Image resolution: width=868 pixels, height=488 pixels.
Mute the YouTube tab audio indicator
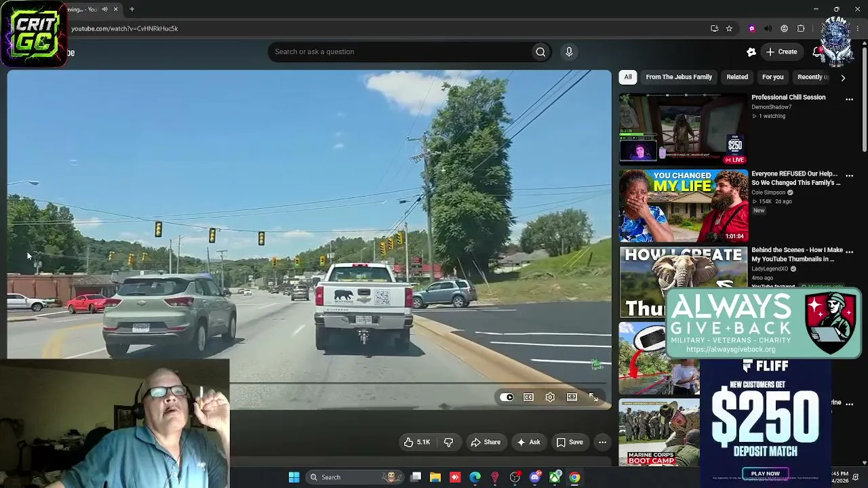[x=104, y=9]
